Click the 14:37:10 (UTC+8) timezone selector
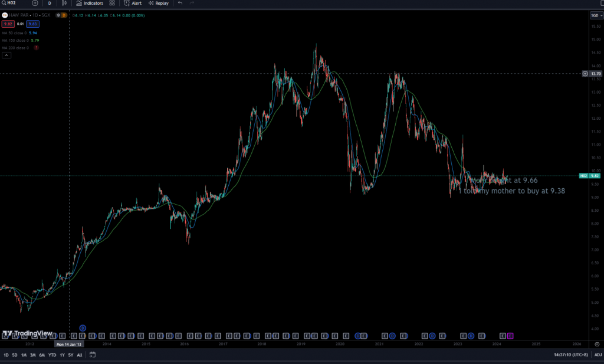This screenshot has width=604, height=364. pos(570,355)
